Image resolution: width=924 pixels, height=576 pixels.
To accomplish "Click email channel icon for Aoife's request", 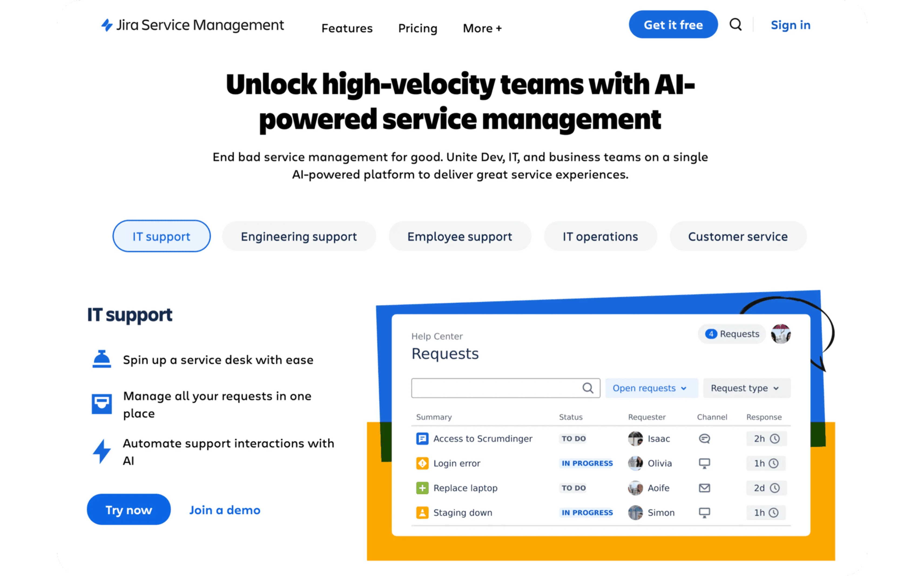I will pyautogui.click(x=704, y=488).
